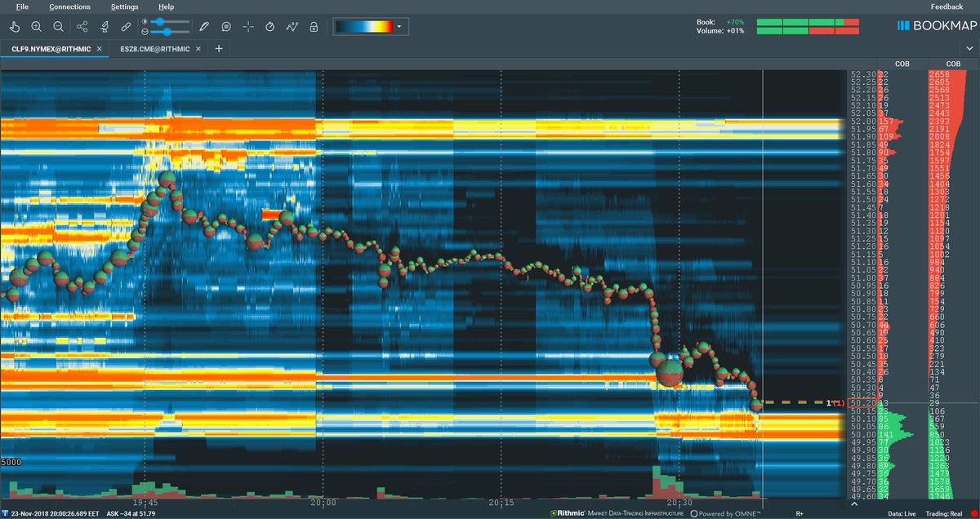Click the Volume +01% percentage value
This screenshot has height=519, width=980.
pyautogui.click(x=734, y=32)
